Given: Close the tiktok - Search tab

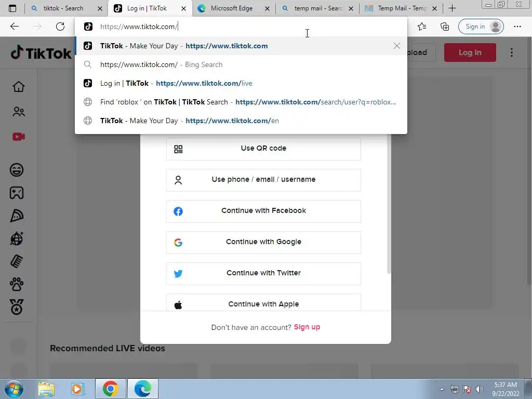Looking at the screenshot, I should tap(100, 8).
